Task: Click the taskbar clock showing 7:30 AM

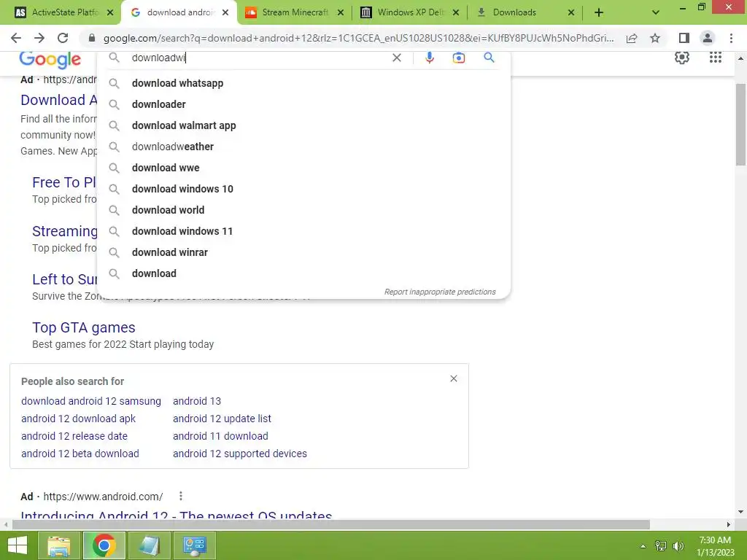Action: point(715,546)
